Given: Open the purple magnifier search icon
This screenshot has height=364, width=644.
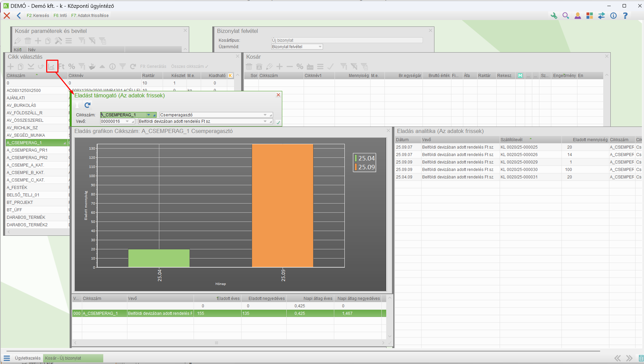Looking at the screenshot, I should coord(566,16).
